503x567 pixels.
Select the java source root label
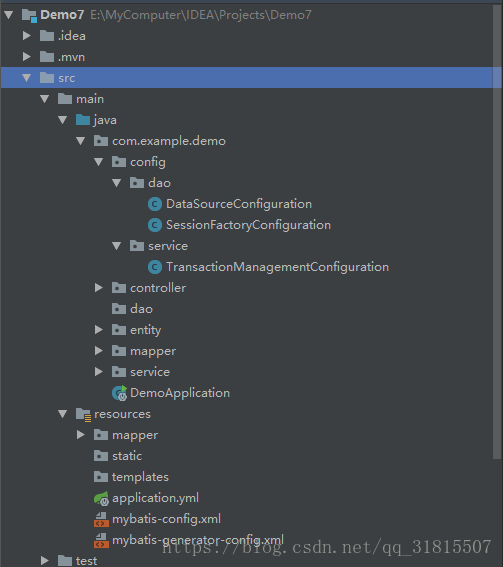105,120
